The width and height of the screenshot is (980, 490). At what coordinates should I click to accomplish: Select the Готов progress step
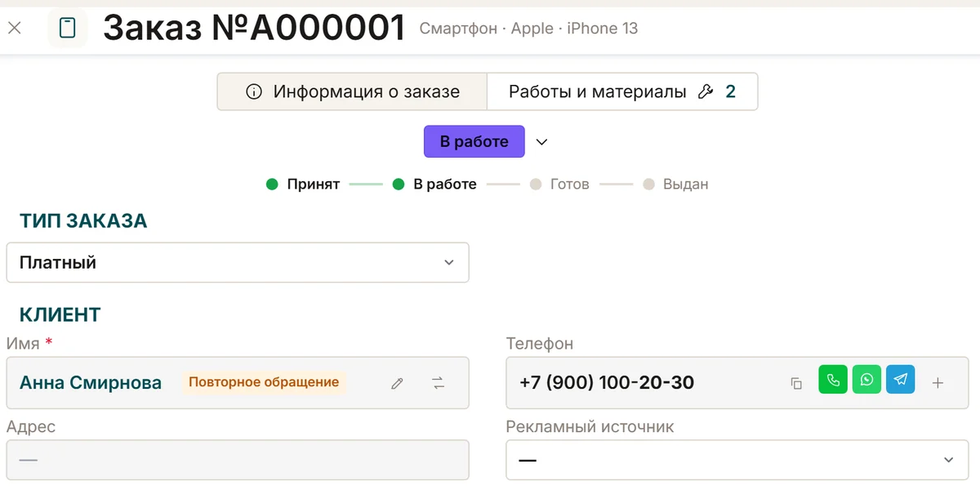(x=559, y=184)
